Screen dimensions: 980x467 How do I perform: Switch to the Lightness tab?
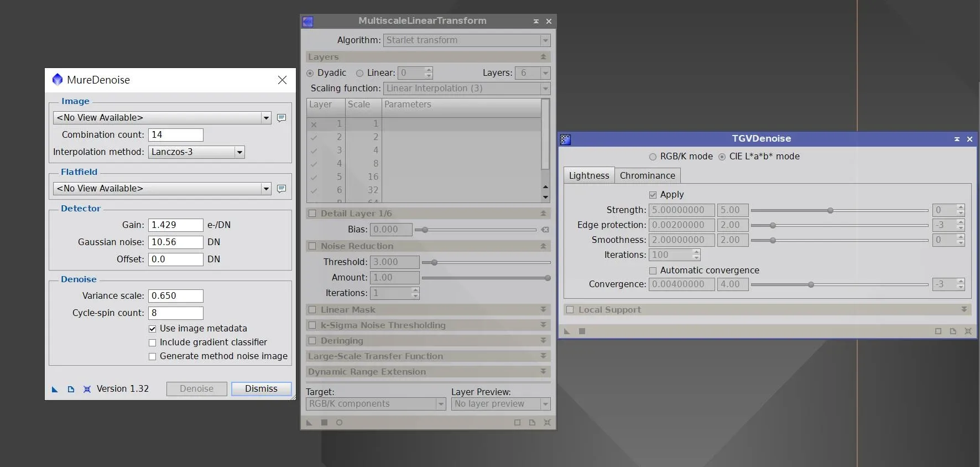pos(589,176)
